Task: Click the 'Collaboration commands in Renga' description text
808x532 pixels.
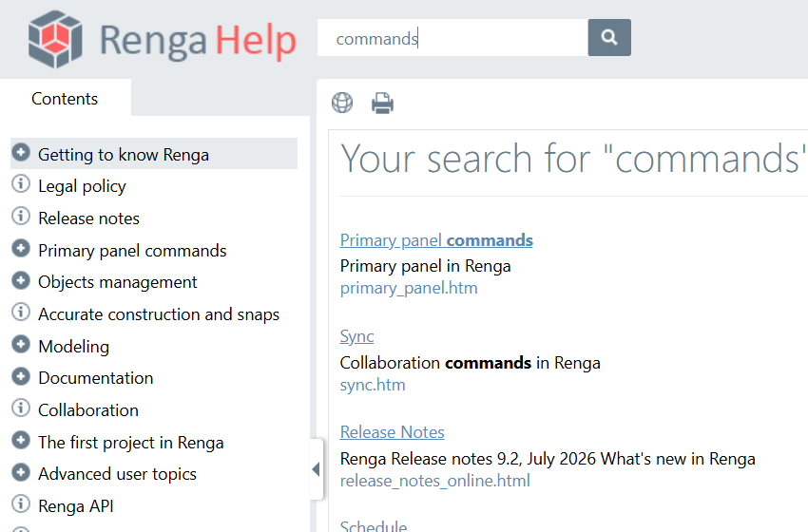Action: pyautogui.click(x=470, y=363)
